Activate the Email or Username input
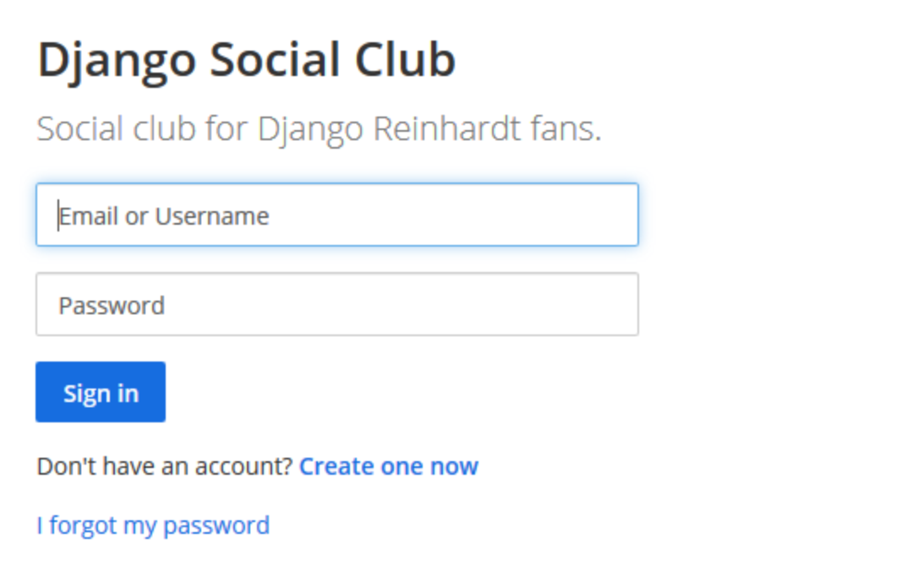The width and height of the screenshot is (924, 571). click(336, 215)
